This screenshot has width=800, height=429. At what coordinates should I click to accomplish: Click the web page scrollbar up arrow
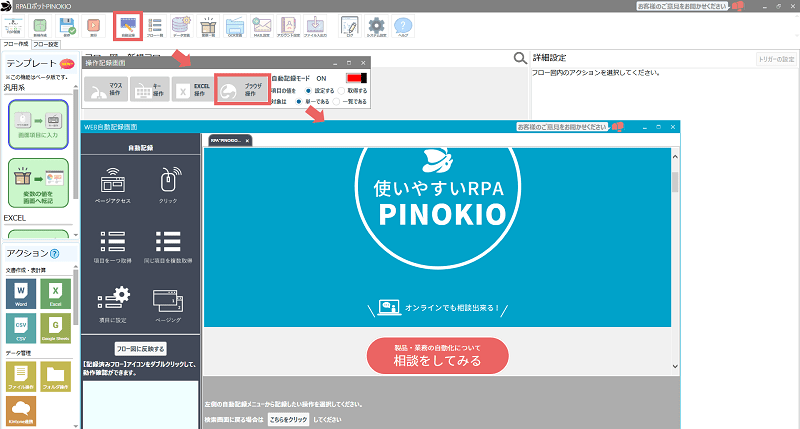click(675, 157)
